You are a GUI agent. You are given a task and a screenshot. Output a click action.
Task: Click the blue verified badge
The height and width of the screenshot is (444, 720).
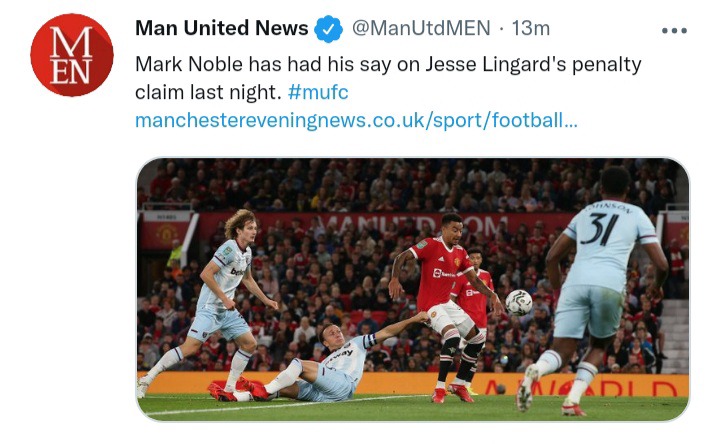point(328,29)
